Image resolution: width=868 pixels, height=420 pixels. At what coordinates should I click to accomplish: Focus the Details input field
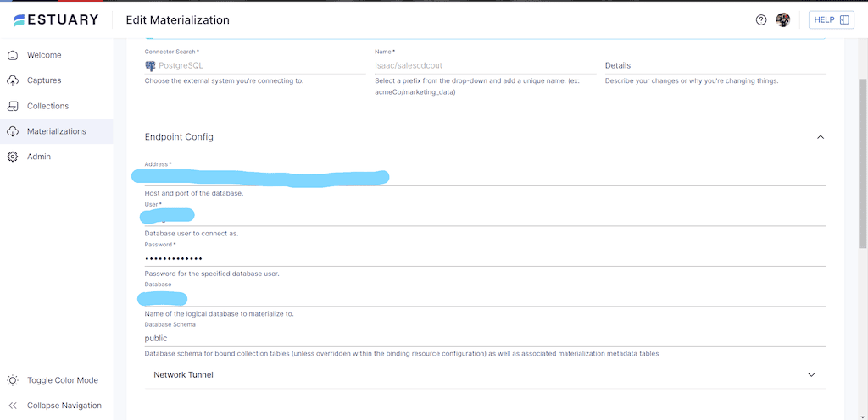[x=715, y=65]
